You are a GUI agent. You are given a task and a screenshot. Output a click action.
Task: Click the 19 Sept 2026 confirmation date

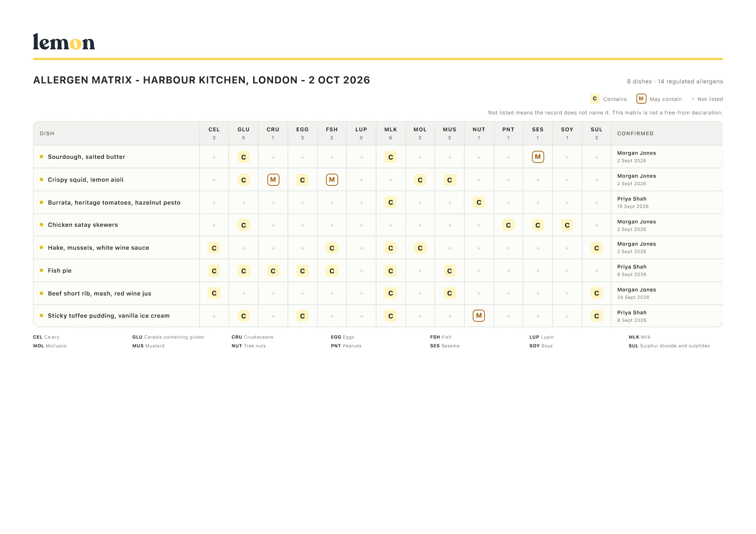click(x=633, y=207)
